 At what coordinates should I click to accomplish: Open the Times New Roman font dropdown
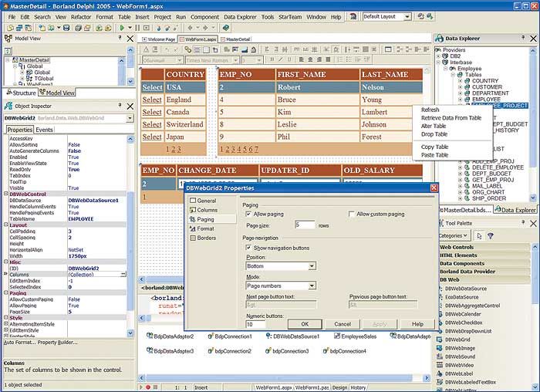[x=236, y=60]
